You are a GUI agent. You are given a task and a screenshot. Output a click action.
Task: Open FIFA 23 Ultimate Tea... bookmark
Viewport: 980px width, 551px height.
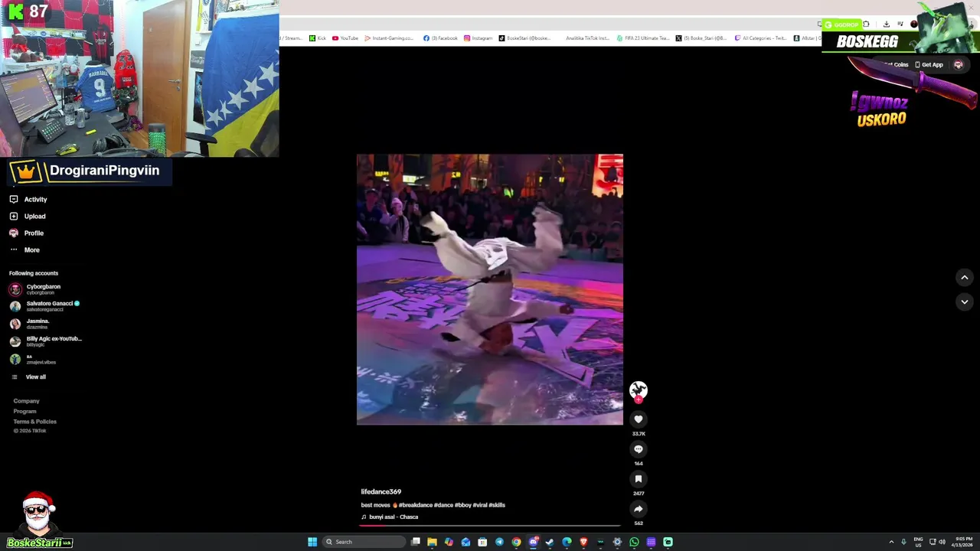[x=644, y=38]
